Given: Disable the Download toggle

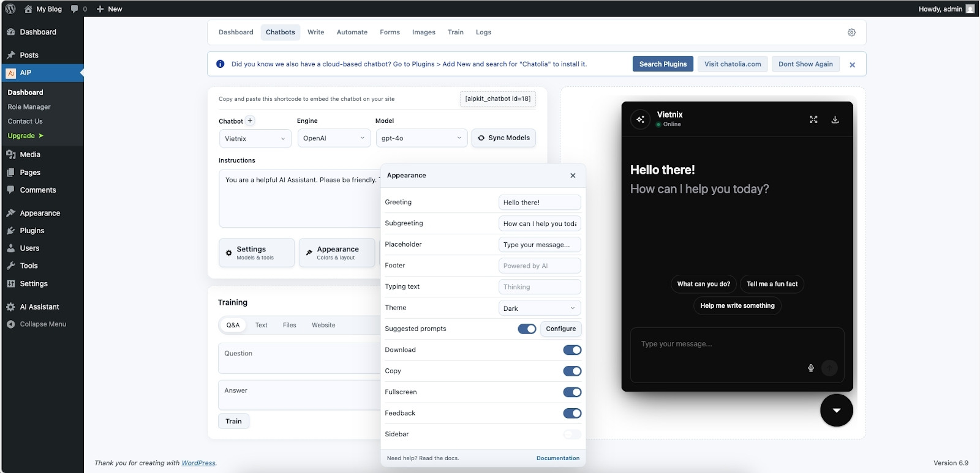Looking at the screenshot, I should pyautogui.click(x=572, y=350).
